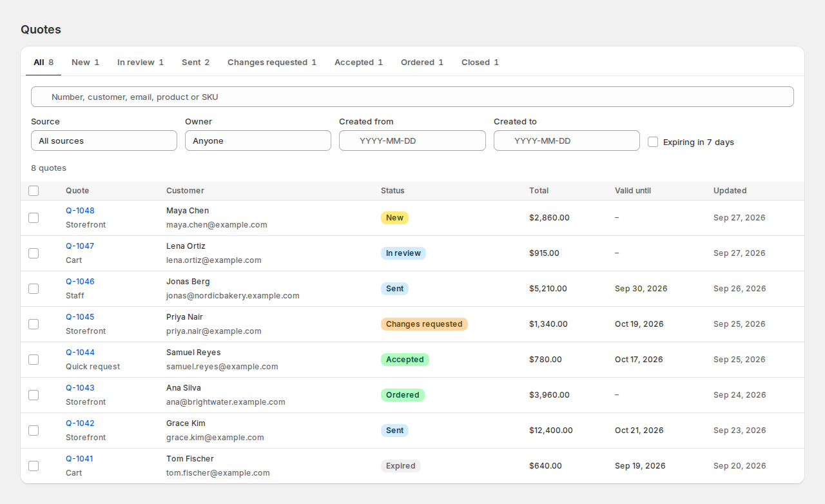Viewport: 825px width, 504px height.
Task: Check the box next to Q-1045
Action: [34, 324]
